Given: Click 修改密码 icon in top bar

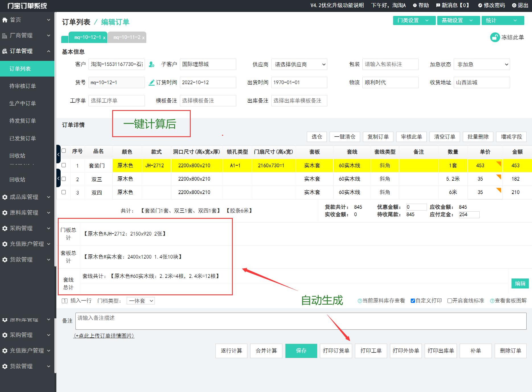Looking at the screenshot, I should click(x=480, y=5).
